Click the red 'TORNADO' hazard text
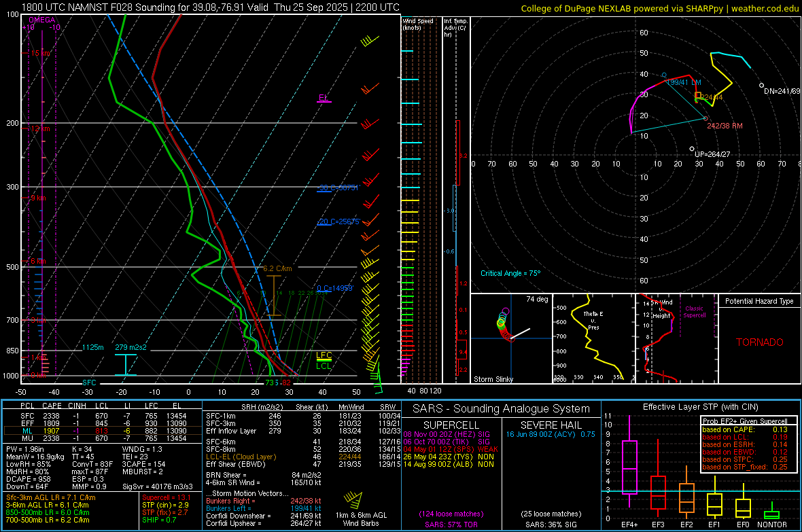This screenshot has width=802, height=532. pyautogui.click(x=760, y=342)
